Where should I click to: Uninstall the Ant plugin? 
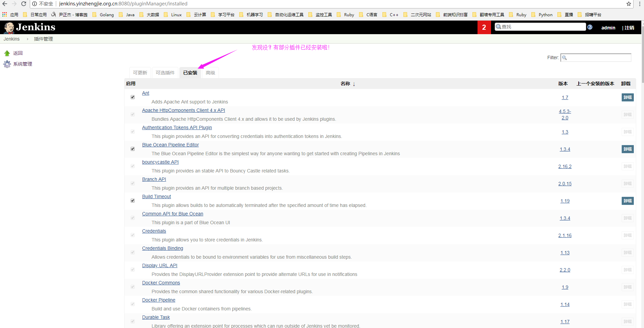(x=628, y=97)
